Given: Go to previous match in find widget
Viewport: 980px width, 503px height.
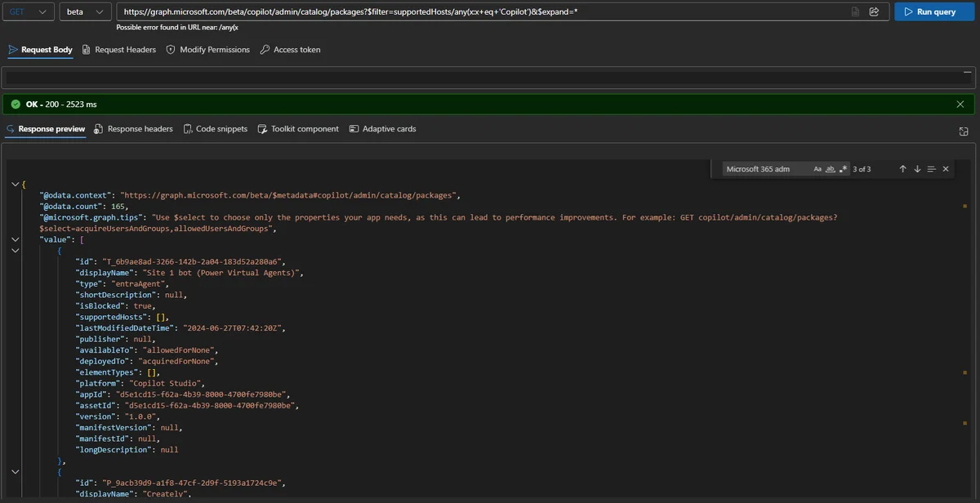Looking at the screenshot, I should click(x=902, y=169).
